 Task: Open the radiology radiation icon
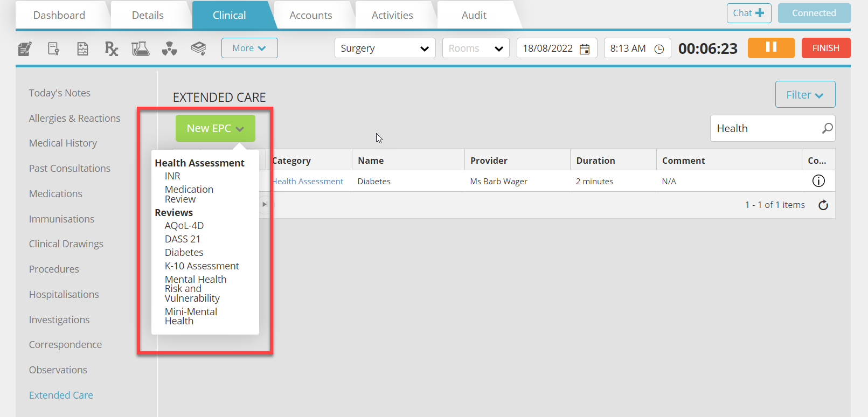coord(169,49)
